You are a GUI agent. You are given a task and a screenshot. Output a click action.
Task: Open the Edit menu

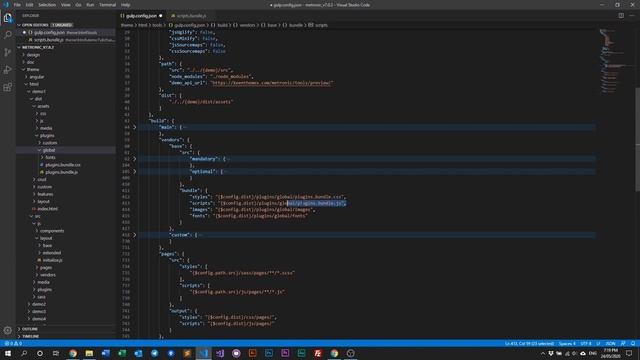(x=29, y=5)
